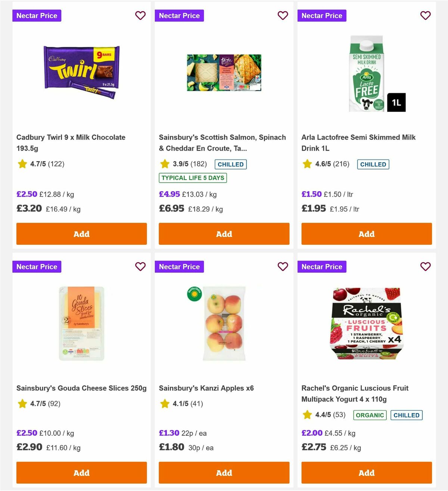The width and height of the screenshot is (448, 491).
Task: Add the Gouda Cheese Slices to basket
Action: 81,473
